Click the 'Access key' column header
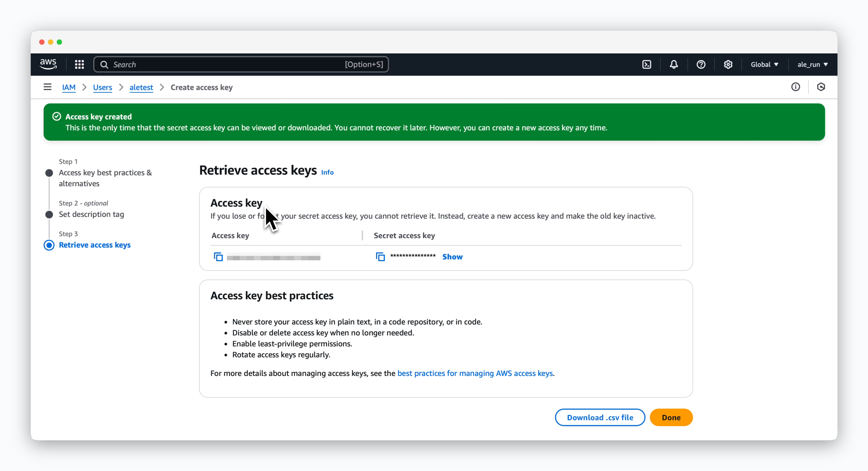 [230, 235]
